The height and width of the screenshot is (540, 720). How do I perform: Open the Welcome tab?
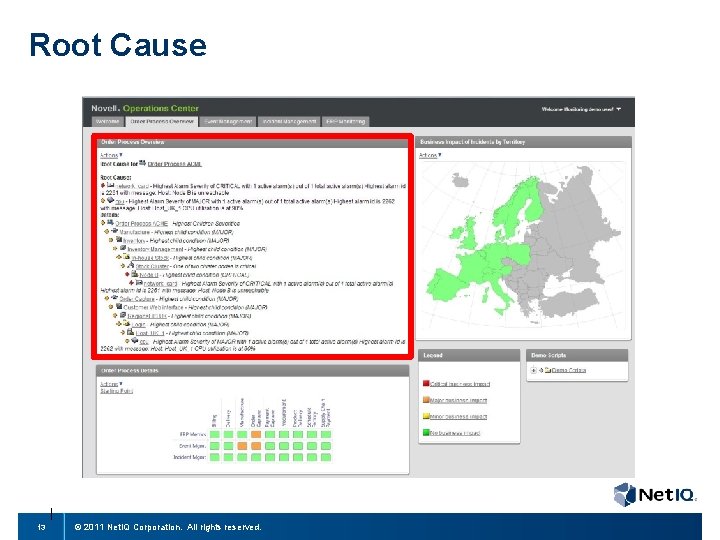tap(107, 122)
